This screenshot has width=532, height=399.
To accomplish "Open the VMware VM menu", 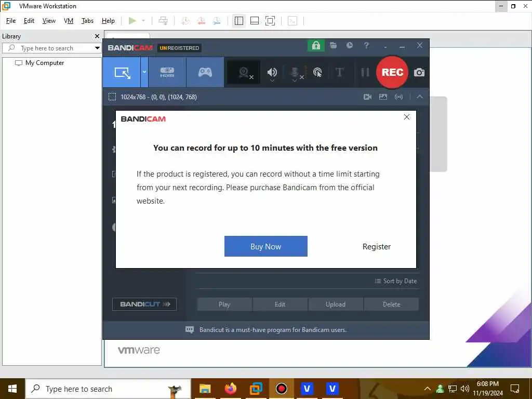I will [69, 21].
